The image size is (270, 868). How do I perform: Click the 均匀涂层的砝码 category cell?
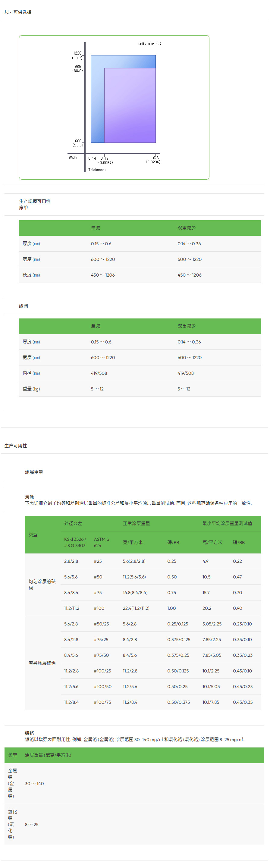42,584
